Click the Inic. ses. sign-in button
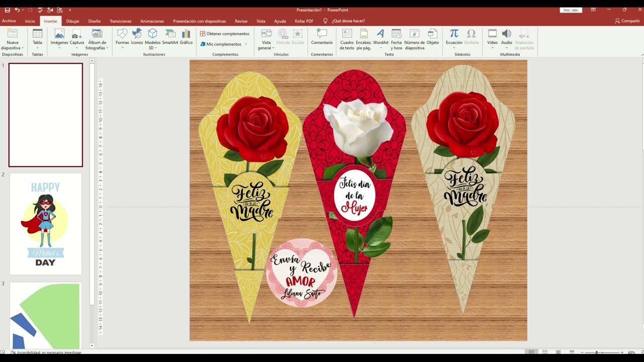 click(572, 10)
